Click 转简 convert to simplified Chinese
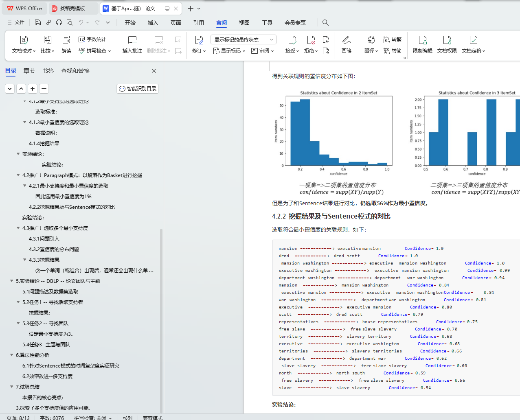520x420 pixels. [x=393, y=51]
